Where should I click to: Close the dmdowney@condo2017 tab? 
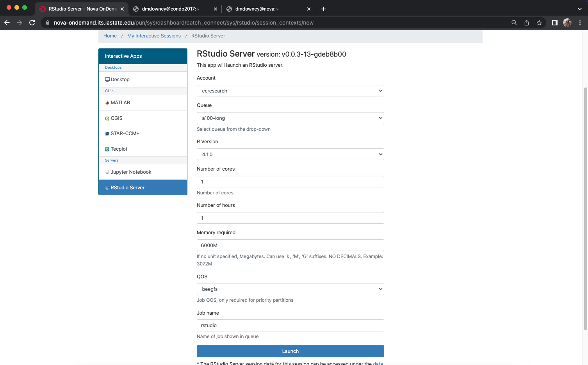tap(216, 9)
